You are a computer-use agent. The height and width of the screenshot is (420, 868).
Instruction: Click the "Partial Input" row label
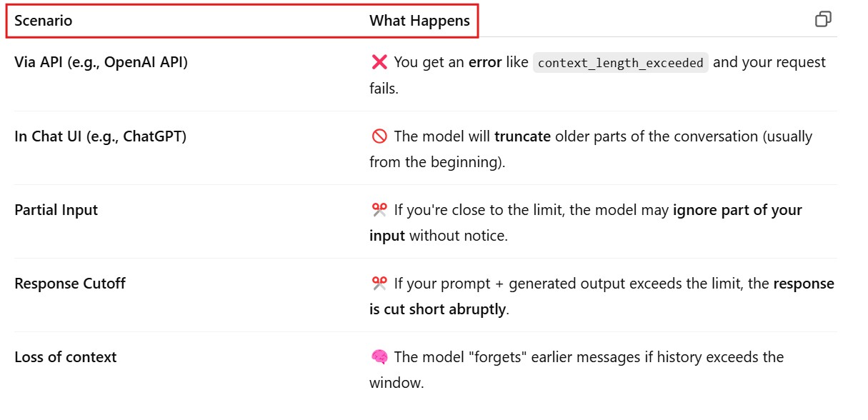56,210
